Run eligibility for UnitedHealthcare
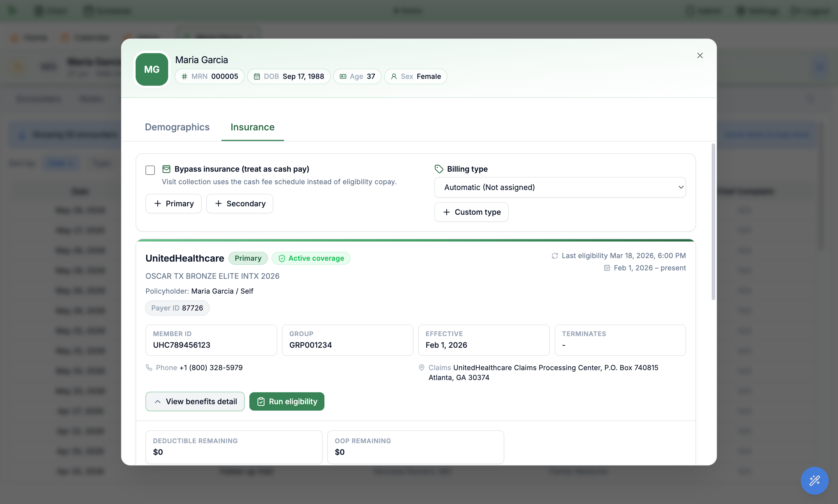838x504 pixels. click(287, 402)
